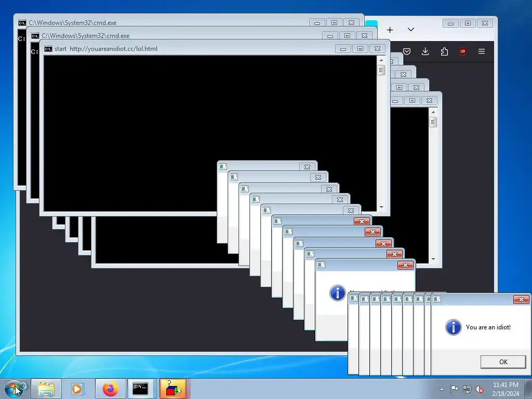Click title bar icon of the rearmost cmd.exe window
The width and height of the screenshot is (532, 399).
coord(22,23)
